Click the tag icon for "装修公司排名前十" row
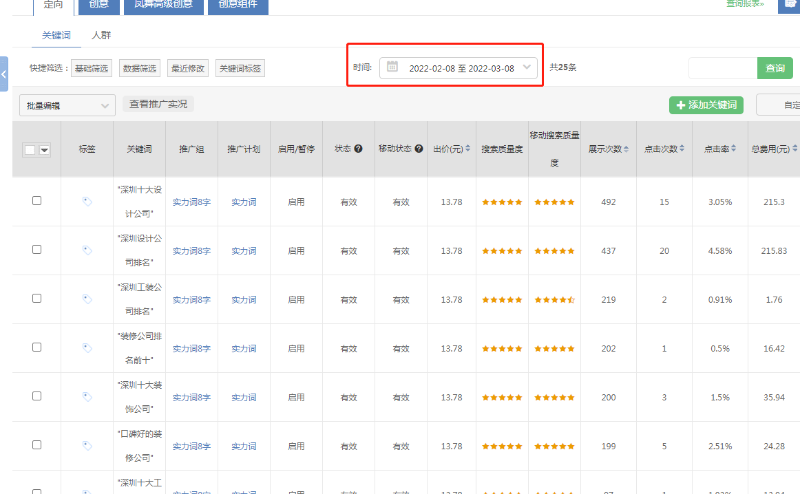Image resolution: width=800 pixels, height=494 pixels. tap(87, 348)
